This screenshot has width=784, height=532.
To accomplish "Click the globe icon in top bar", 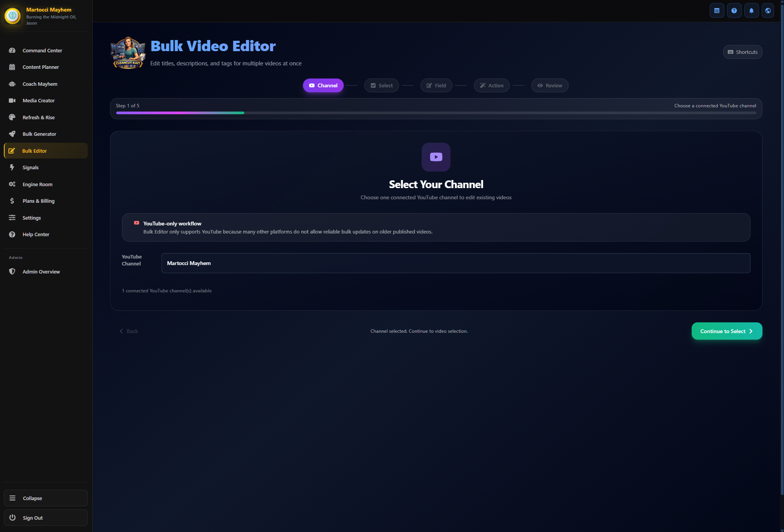I will point(768,11).
